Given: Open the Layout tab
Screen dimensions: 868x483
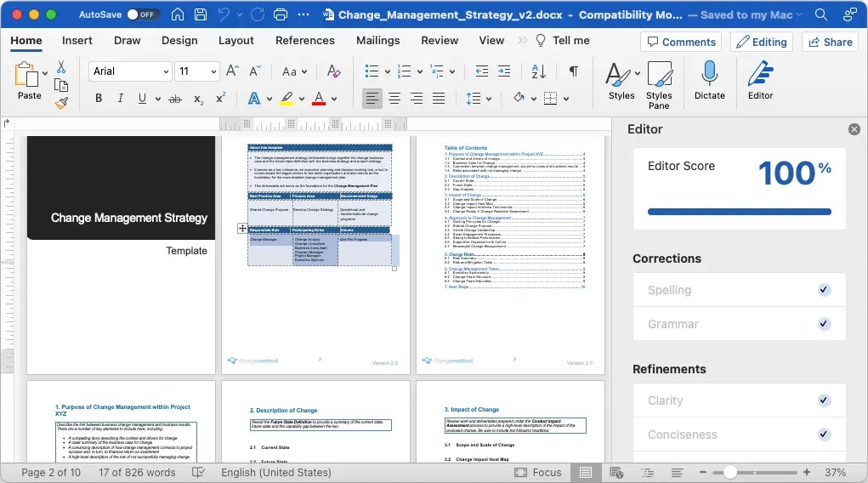Looking at the screenshot, I should [x=235, y=41].
